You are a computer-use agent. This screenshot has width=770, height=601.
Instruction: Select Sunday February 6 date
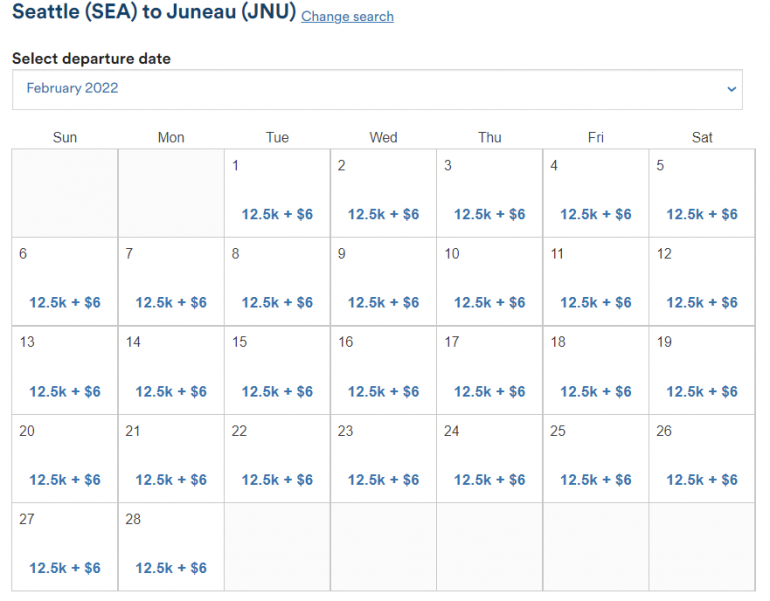point(65,281)
